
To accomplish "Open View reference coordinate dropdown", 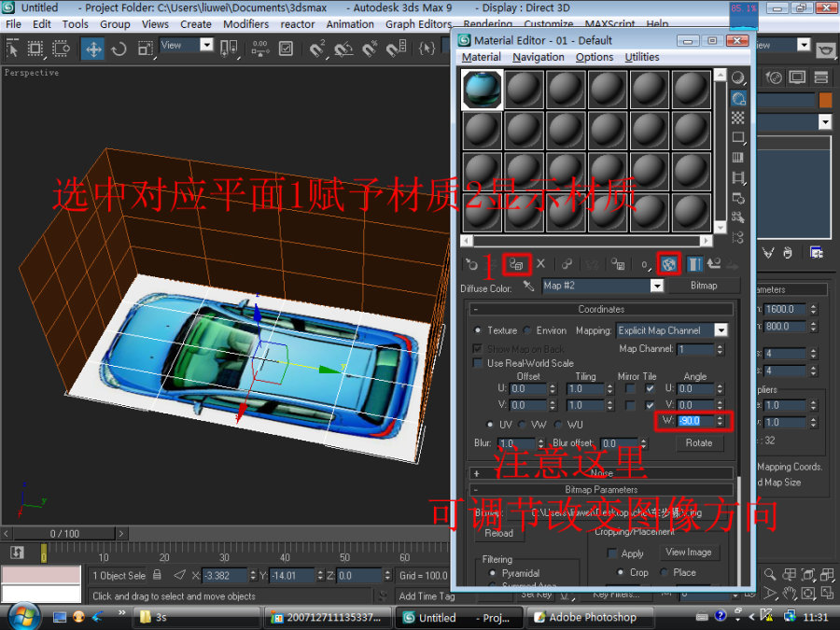I will [207, 45].
